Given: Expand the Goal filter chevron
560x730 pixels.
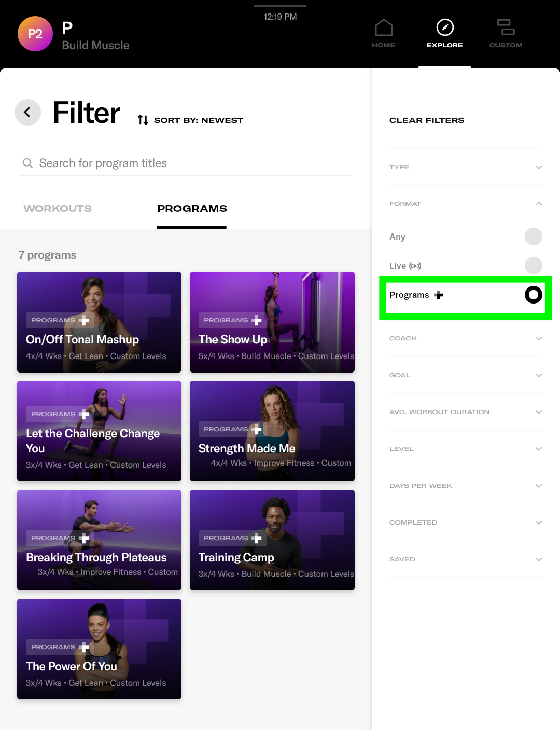Looking at the screenshot, I should click(x=538, y=375).
